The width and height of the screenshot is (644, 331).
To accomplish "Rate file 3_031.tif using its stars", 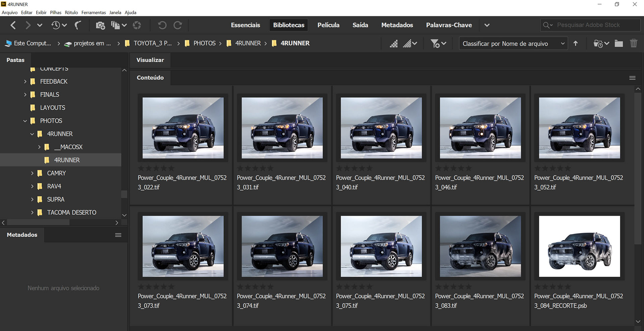I will pyautogui.click(x=255, y=168).
